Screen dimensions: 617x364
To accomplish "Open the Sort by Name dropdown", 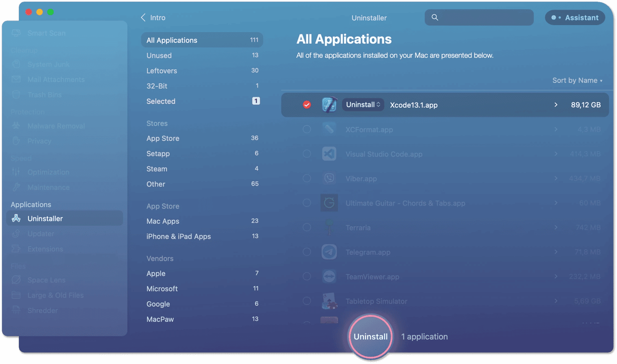I will coord(577,80).
